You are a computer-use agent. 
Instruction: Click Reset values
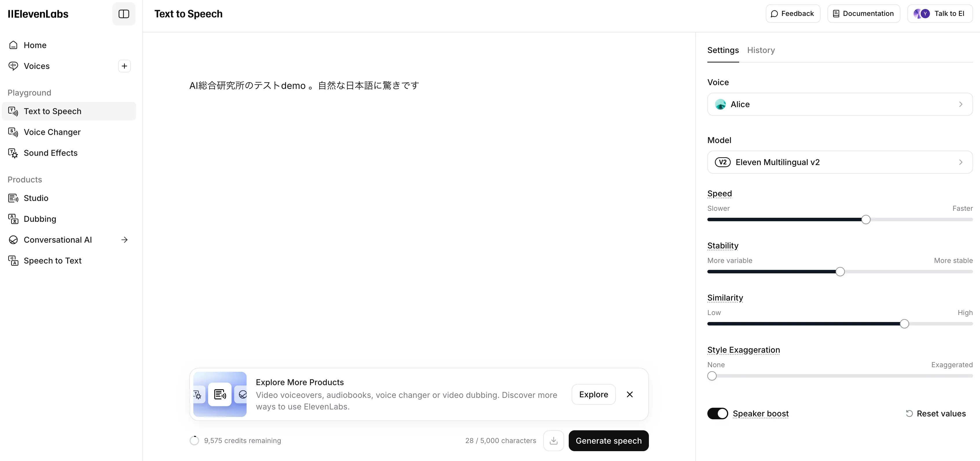click(x=935, y=414)
